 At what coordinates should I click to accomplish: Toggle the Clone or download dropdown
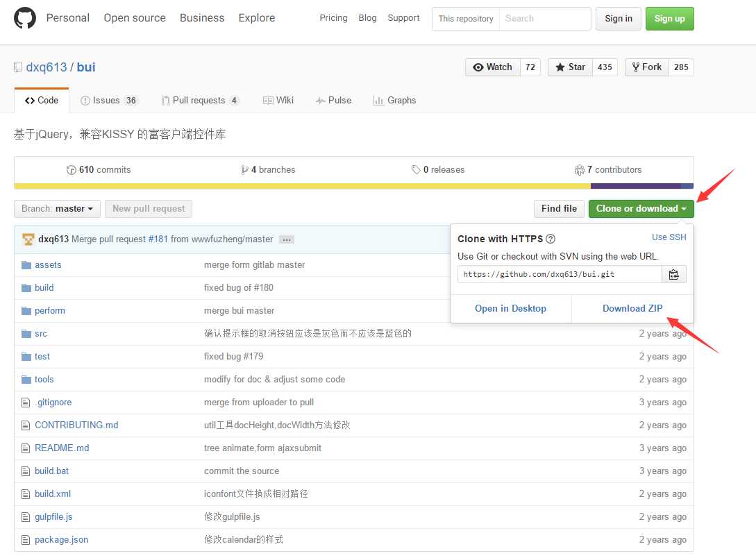tap(641, 209)
